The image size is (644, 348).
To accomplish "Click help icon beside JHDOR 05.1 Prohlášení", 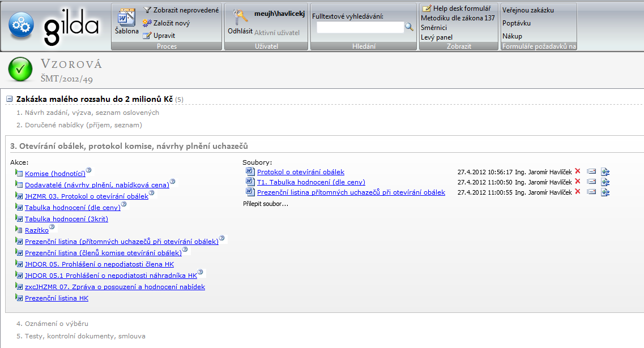I will point(201,272).
